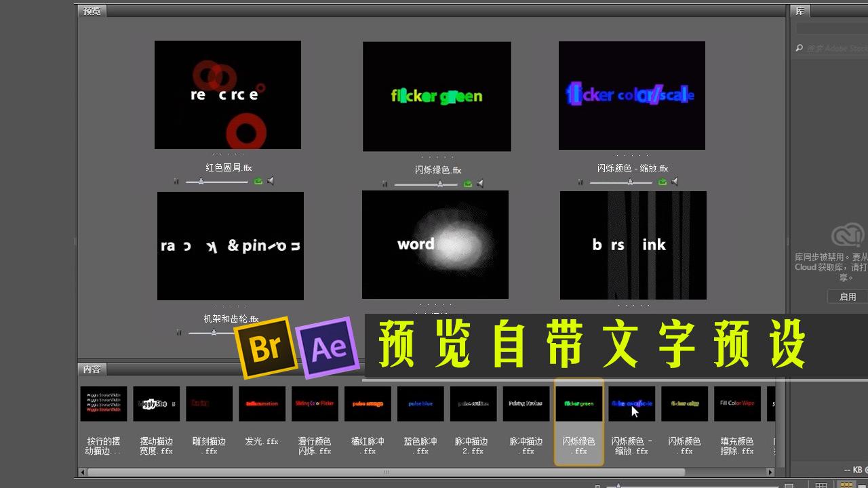Pause playback of the 红色圆周 preview
The image size is (868, 488).
(176, 182)
